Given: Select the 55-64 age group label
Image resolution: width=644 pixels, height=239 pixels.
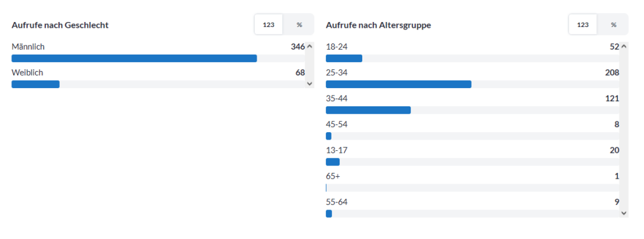Looking at the screenshot, I should pos(337,202).
